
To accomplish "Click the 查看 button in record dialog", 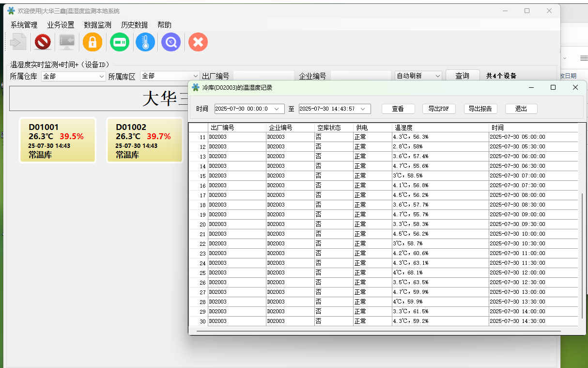I will pos(397,109).
